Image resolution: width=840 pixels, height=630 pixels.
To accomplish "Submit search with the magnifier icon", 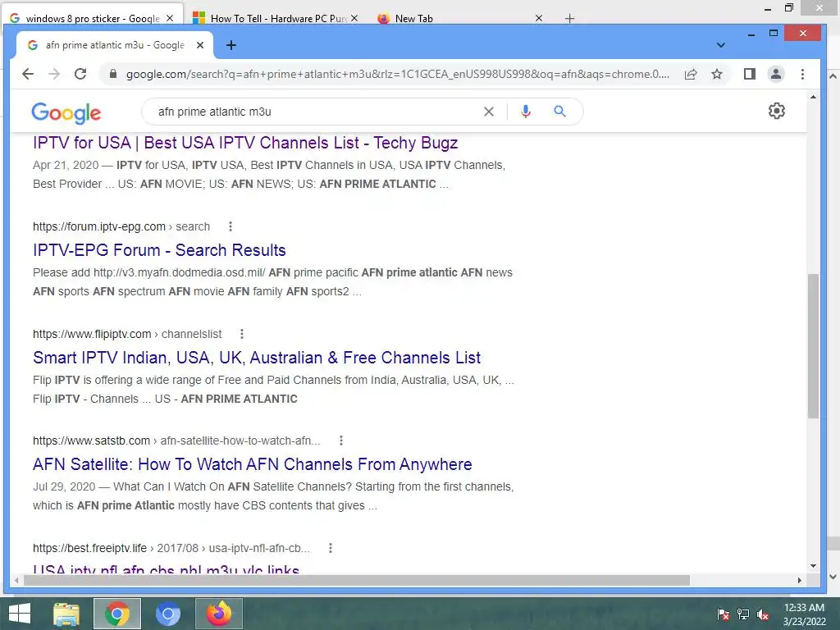I will pyautogui.click(x=559, y=112).
